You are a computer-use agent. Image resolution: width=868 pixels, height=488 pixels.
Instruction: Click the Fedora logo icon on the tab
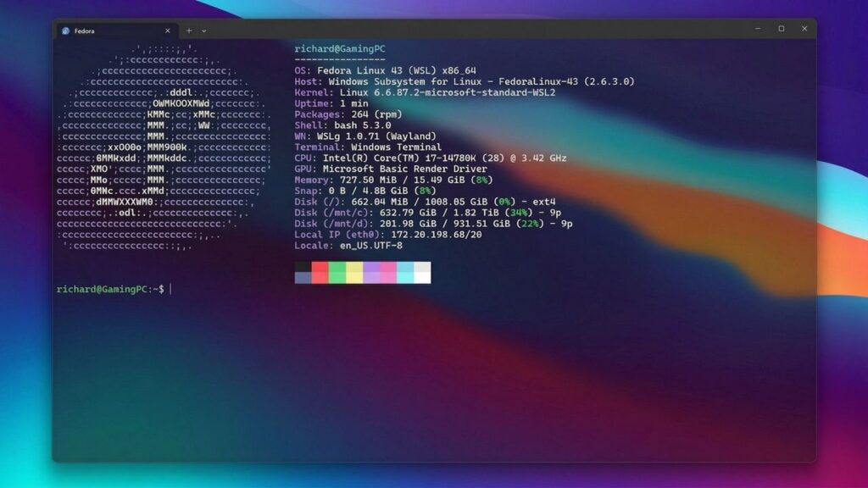(64, 30)
